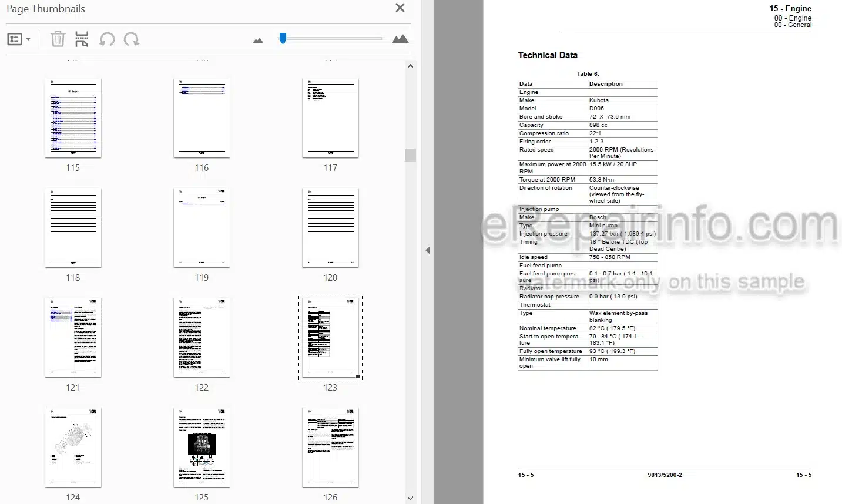This screenshot has height=504, width=842.
Task: Close the Page Thumbnails panel
Action: point(400,8)
